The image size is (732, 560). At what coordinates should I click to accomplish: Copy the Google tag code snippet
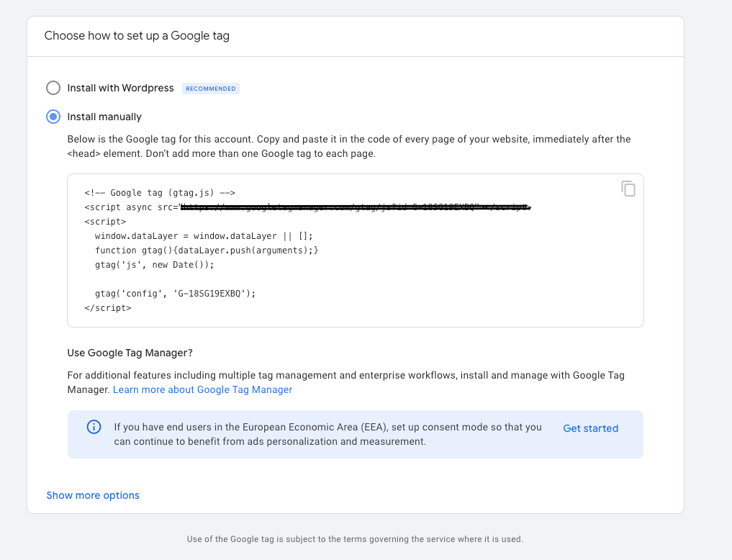pyautogui.click(x=628, y=189)
